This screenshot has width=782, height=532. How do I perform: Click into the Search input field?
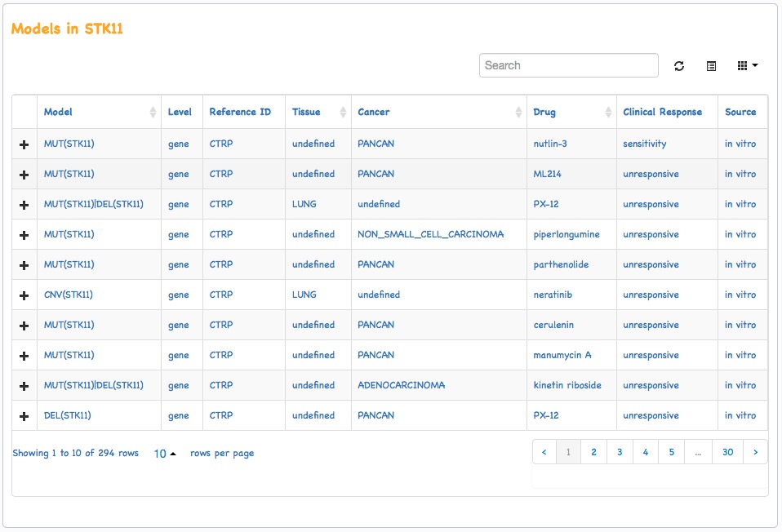click(x=569, y=65)
